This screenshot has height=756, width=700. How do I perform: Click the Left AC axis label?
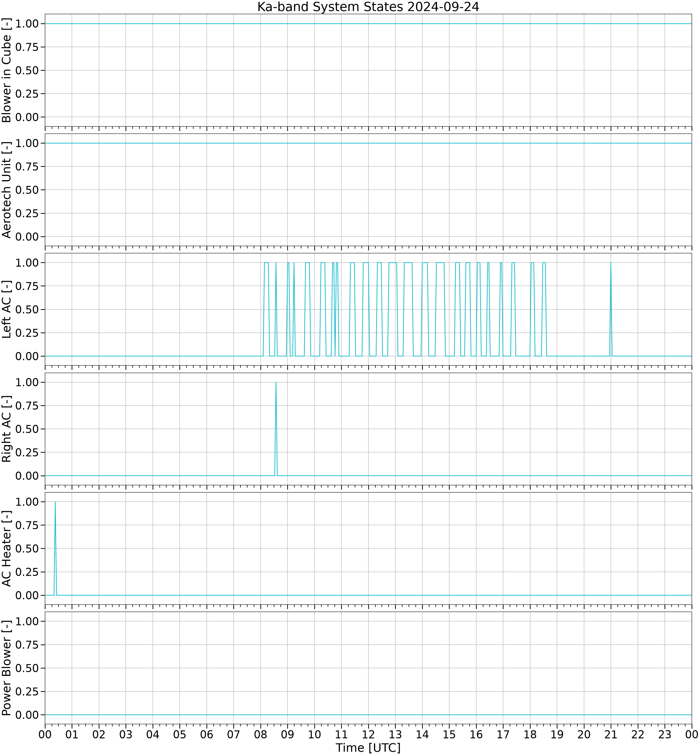point(7,309)
